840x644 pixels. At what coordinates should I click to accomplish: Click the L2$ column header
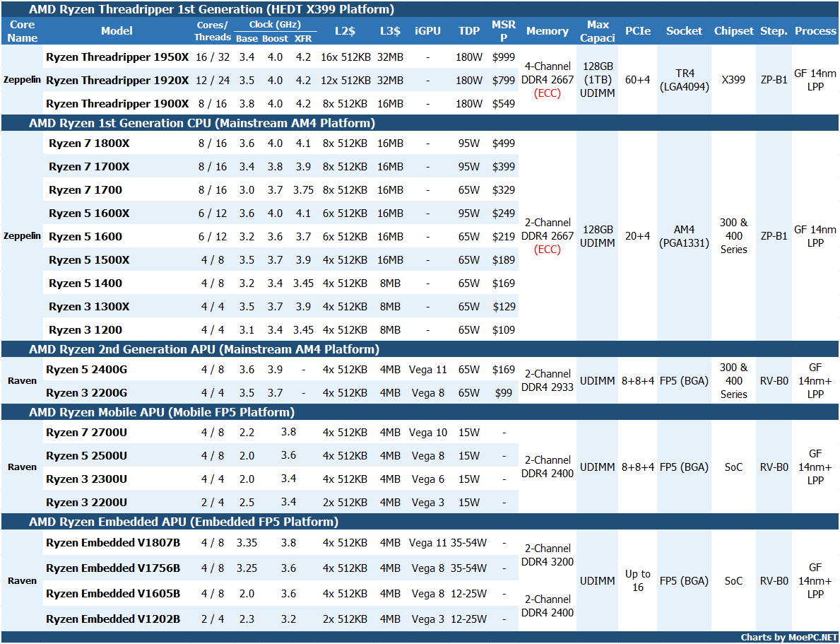click(345, 30)
